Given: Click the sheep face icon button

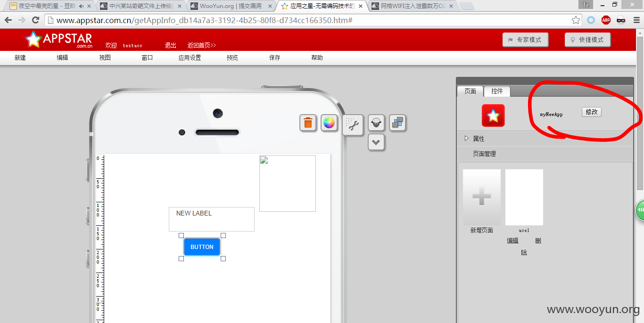Looking at the screenshot, I should (376, 123).
